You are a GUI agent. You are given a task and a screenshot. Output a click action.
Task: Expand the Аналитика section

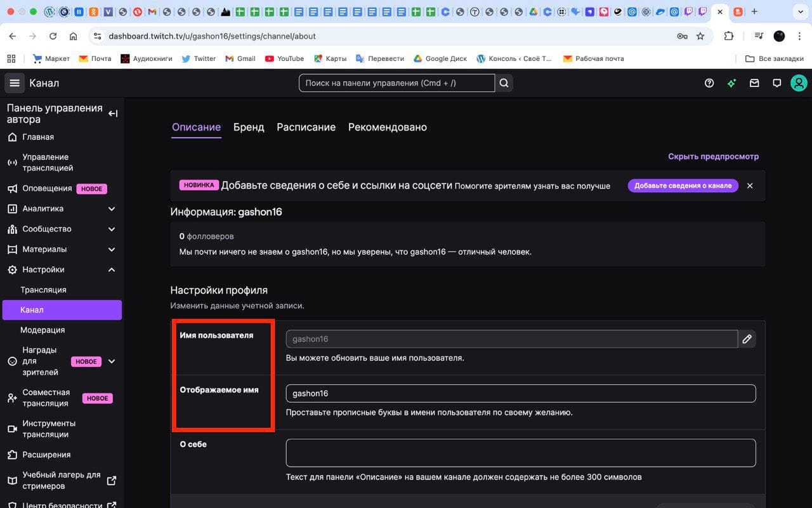112,208
